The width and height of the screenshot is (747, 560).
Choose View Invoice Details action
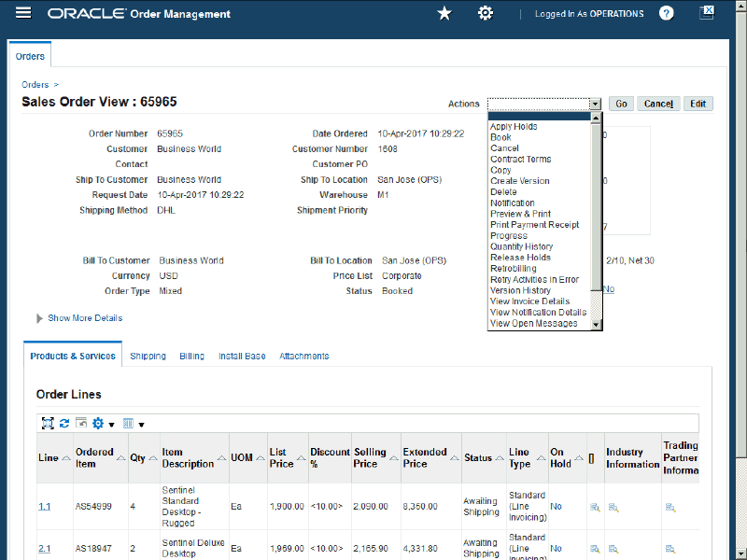(x=529, y=301)
